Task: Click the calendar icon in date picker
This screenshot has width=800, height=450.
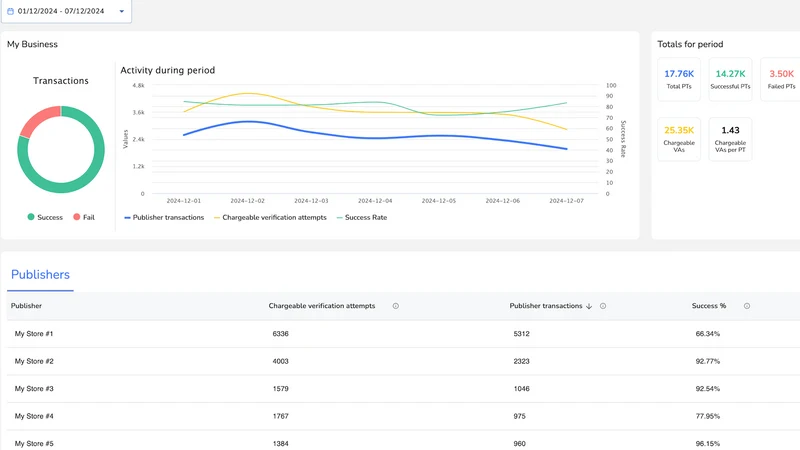Action: (x=10, y=11)
